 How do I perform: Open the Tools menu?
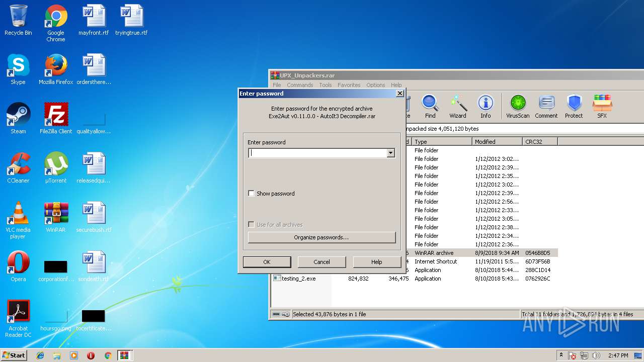click(326, 85)
